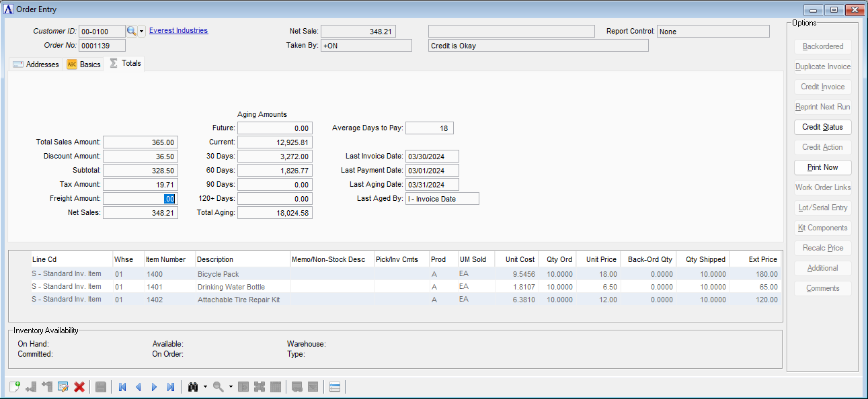Open the edit record pencil icon
The width and height of the screenshot is (868, 399).
click(x=63, y=387)
